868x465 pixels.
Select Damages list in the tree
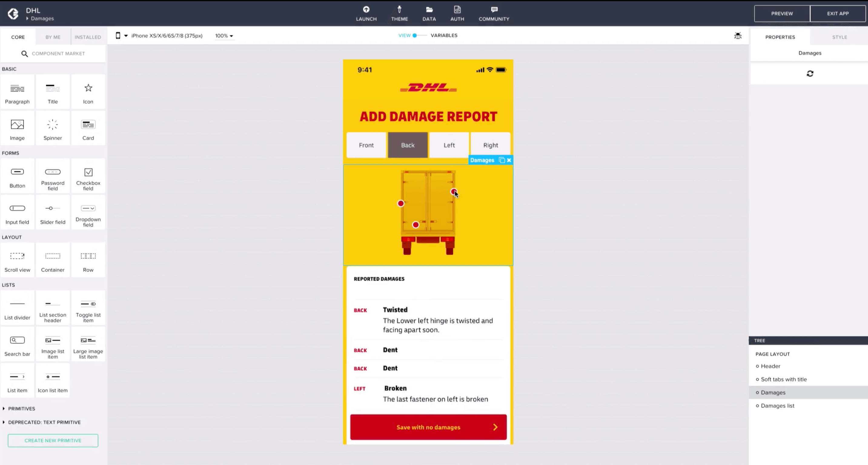point(777,406)
